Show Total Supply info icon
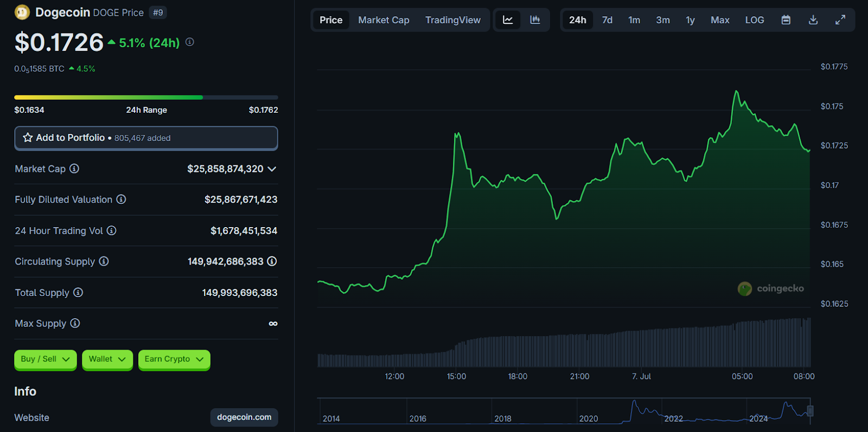 point(78,292)
